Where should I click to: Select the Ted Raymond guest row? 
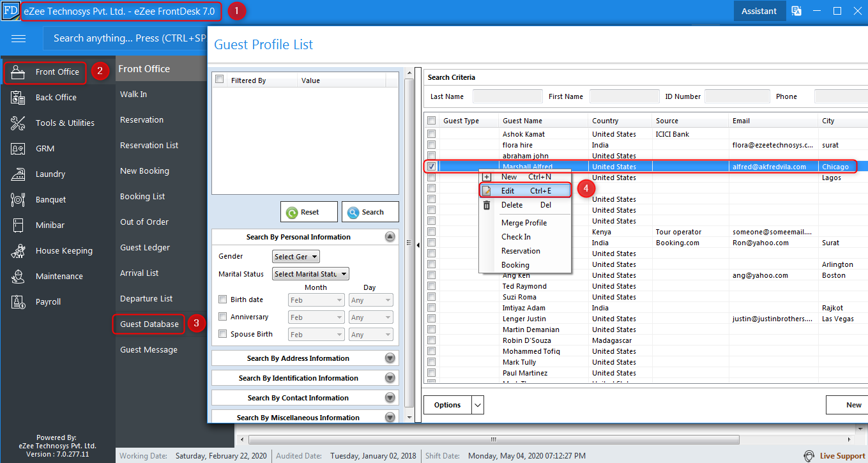pyautogui.click(x=645, y=286)
